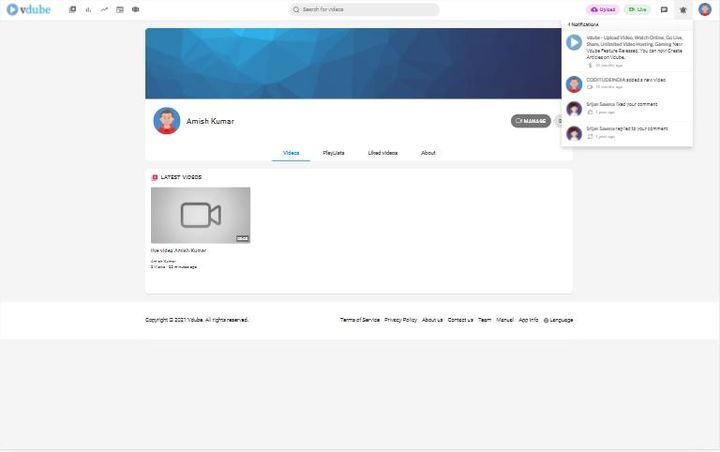Click the vdube logo in the header

[x=28, y=9]
